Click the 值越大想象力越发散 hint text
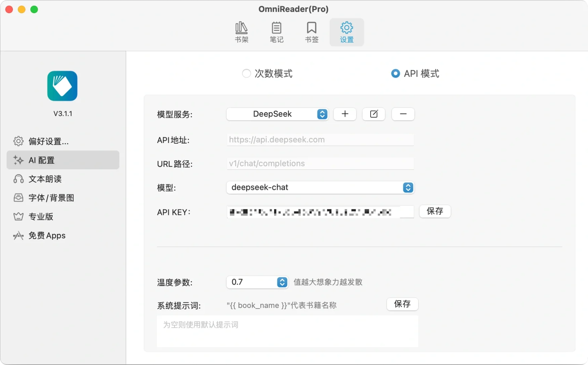 (x=328, y=282)
